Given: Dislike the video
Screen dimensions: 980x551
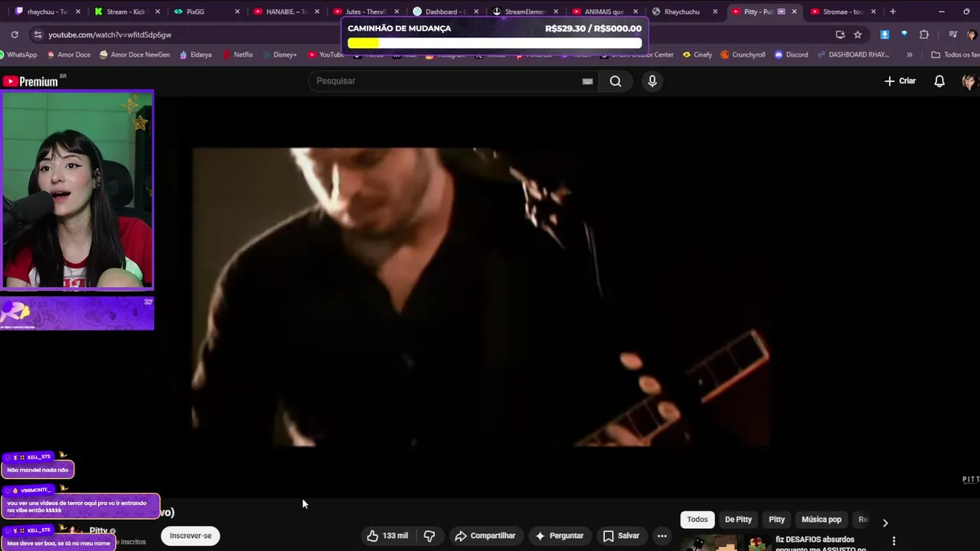Looking at the screenshot, I should pos(430,536).
